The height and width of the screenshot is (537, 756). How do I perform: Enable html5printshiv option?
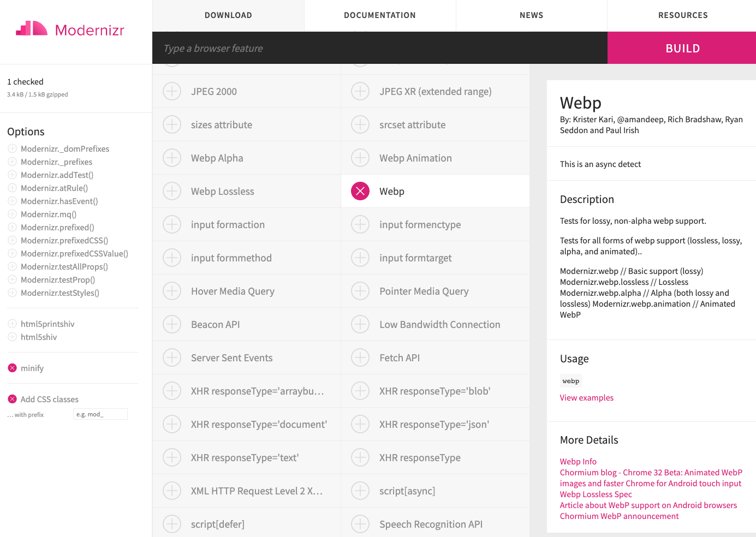click(x=12, y=324)
